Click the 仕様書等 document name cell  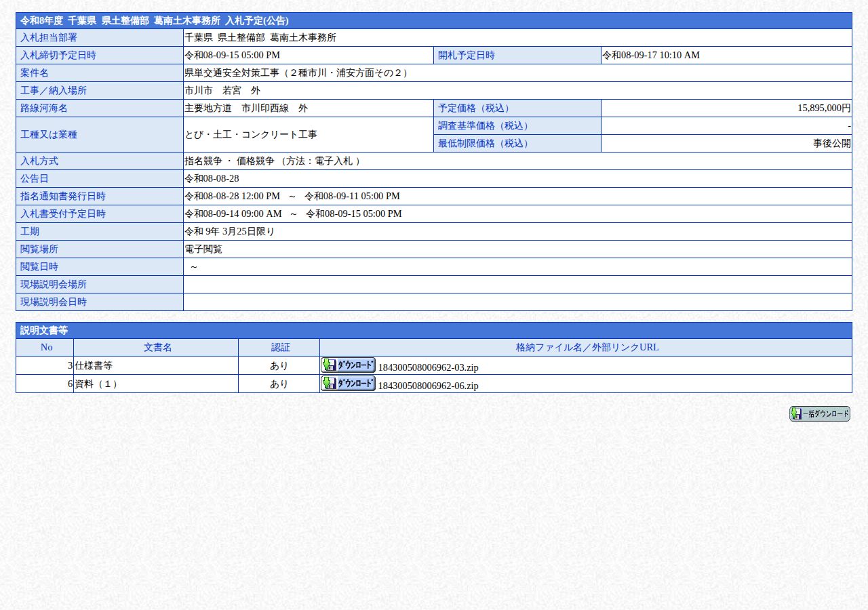point(156,365)
